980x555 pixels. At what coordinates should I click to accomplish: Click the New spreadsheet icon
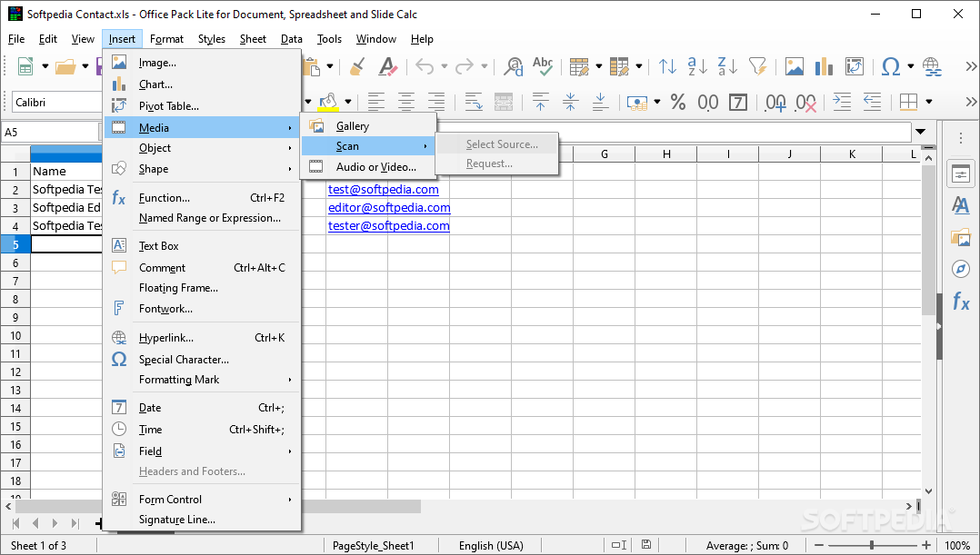25,66
